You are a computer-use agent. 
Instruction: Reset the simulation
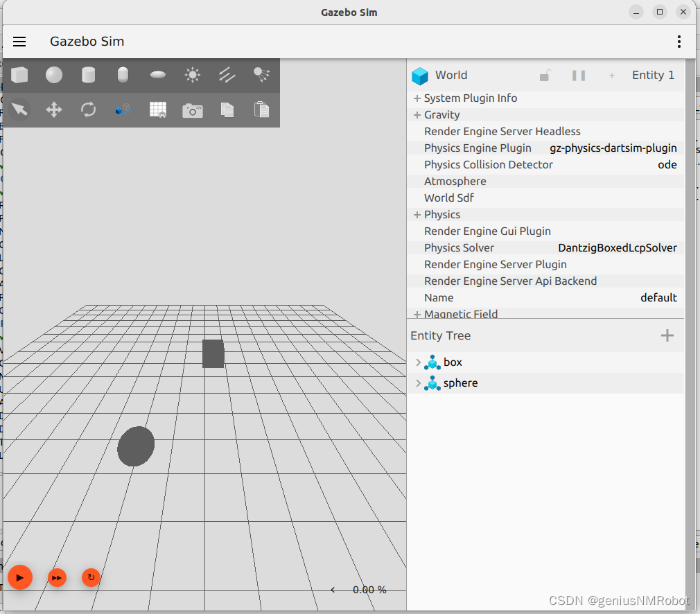pos(91,577)
